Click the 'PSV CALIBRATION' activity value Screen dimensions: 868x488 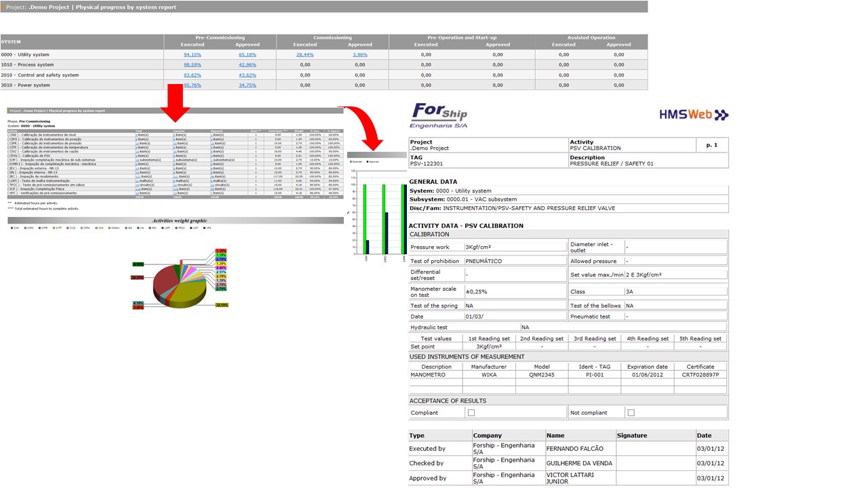point(595,148)
